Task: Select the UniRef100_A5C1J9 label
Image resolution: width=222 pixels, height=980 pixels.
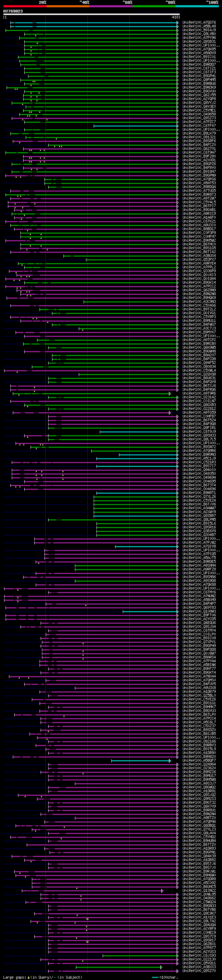Action: coord(199,459)
